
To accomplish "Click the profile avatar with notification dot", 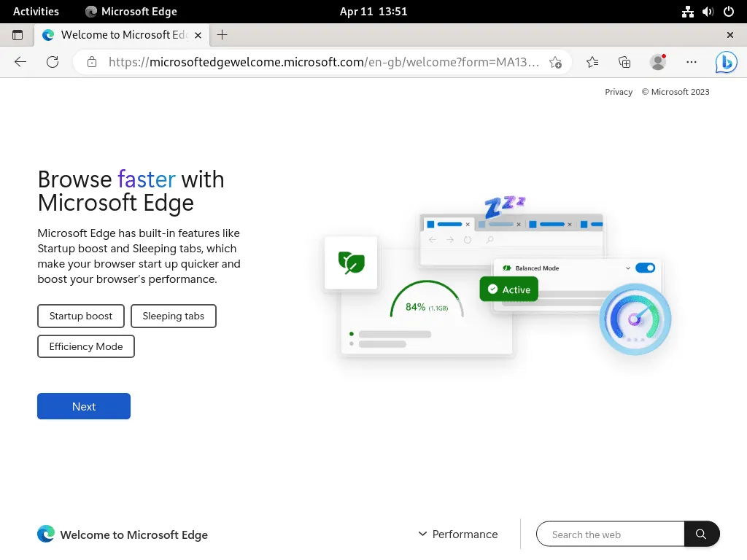I will [x=657, y=62].
